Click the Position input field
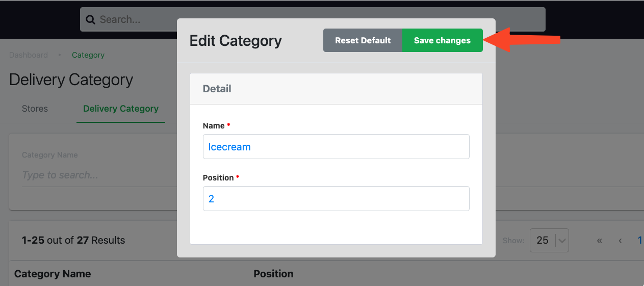Screen dimensions: 644x286 336,199
